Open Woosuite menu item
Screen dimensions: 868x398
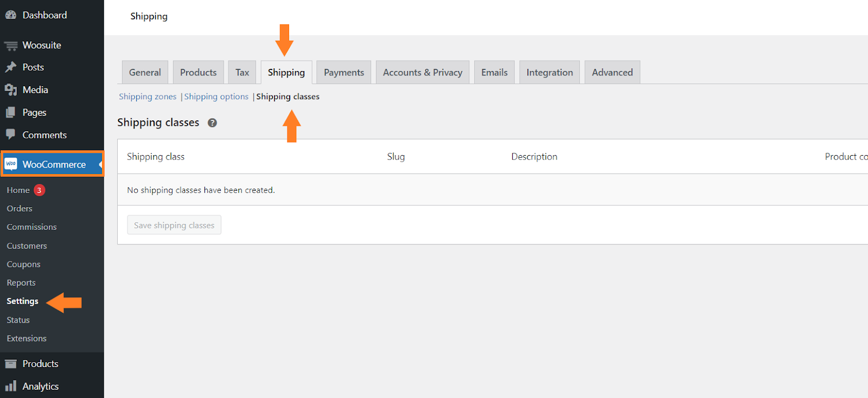pyautogui.click(x=42, y=45)
